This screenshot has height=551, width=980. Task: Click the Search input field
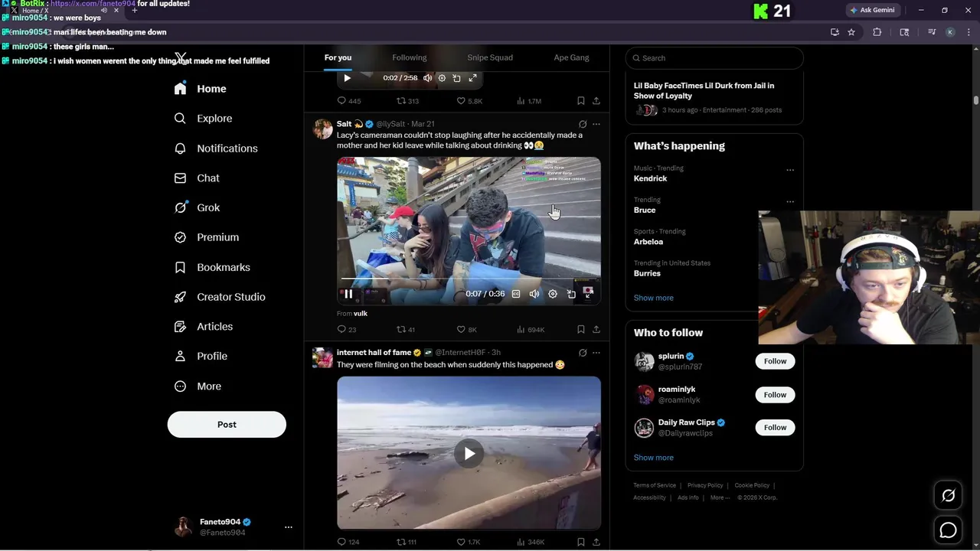(x=714, y=58)
